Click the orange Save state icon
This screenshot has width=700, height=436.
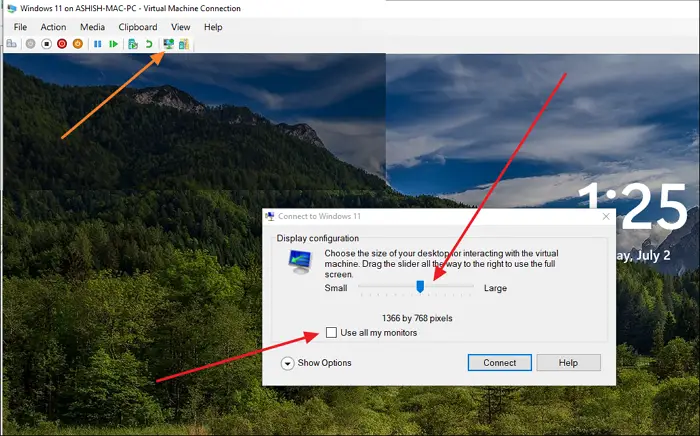pyautogui.click(x=78, y=44)
